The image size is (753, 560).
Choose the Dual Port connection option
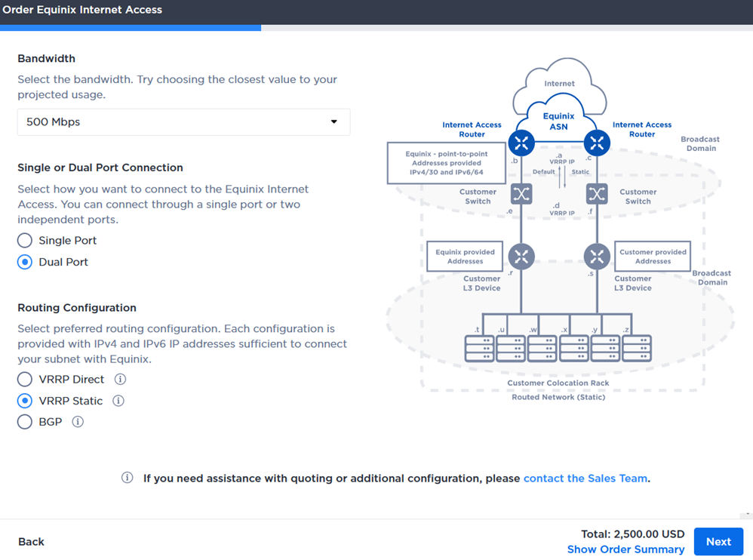point(25,262)
